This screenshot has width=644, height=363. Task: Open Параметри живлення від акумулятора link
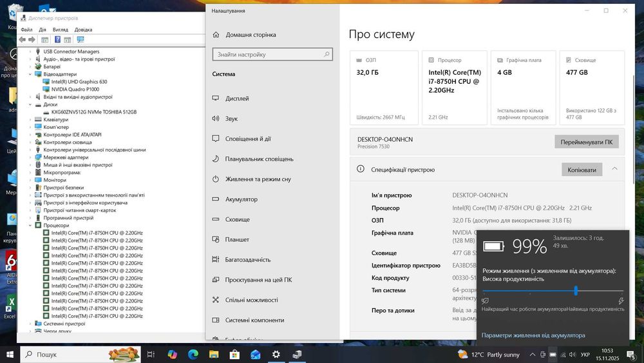(x=533, y=335)
